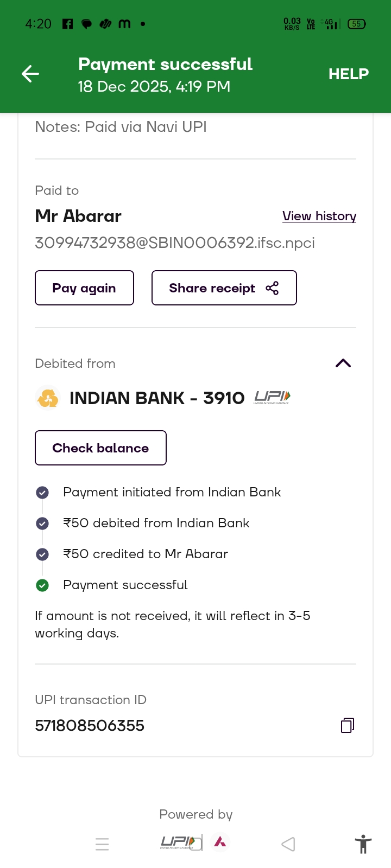Tap the UPI logo beside bank name
Viewport: 391px width, 868px height.
click(272, 398)
